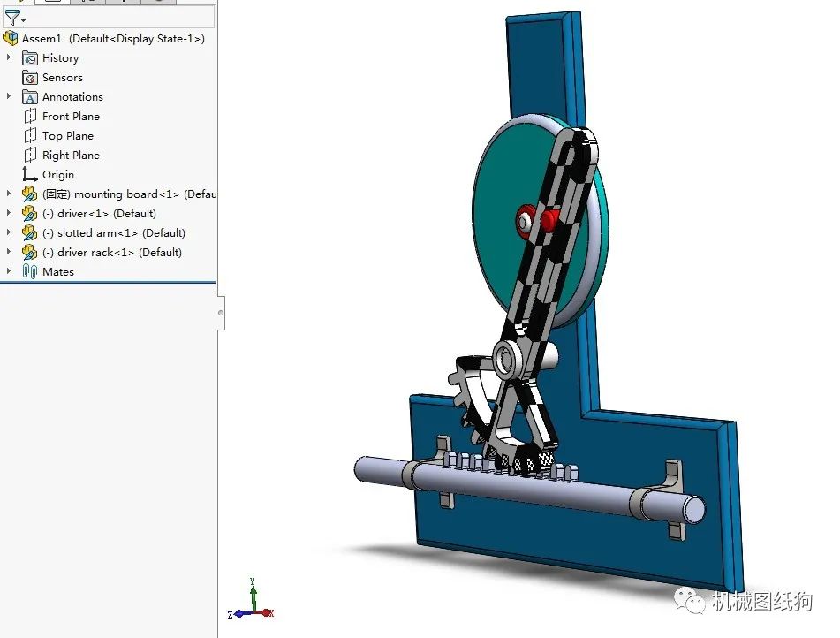This screenshot has width=840, height=638.
Task: Click the mounting board<1> label
Action: [x=129, y=194]
